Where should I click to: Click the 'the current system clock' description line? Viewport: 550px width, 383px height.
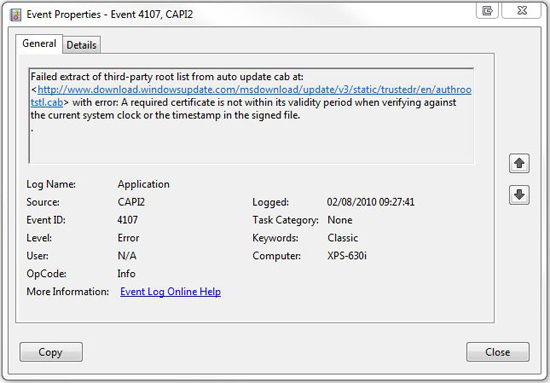(166, 115)
